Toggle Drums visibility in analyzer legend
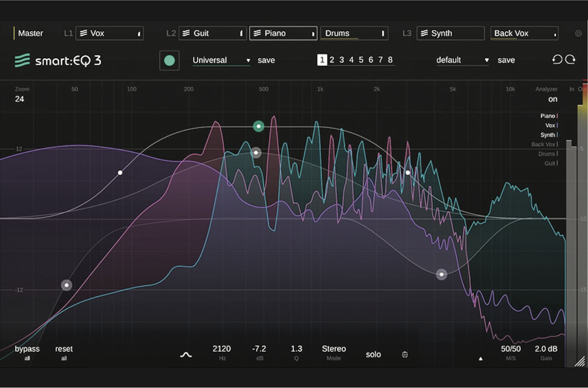Screen dimensions: 588x388 pyautogui.click(x=548, y=154)
